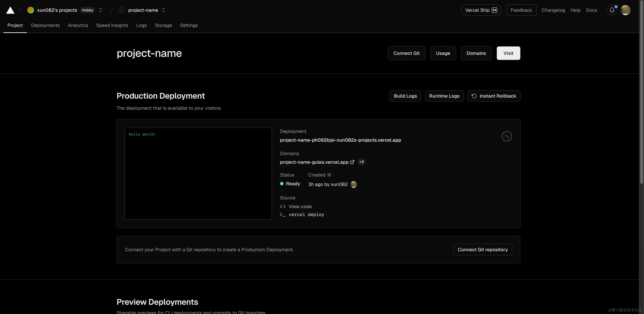The height and width of the screenshot is (314, 644).
Task: Open the Settings tab
Action: pyautogui.click(x=189, y=25)
